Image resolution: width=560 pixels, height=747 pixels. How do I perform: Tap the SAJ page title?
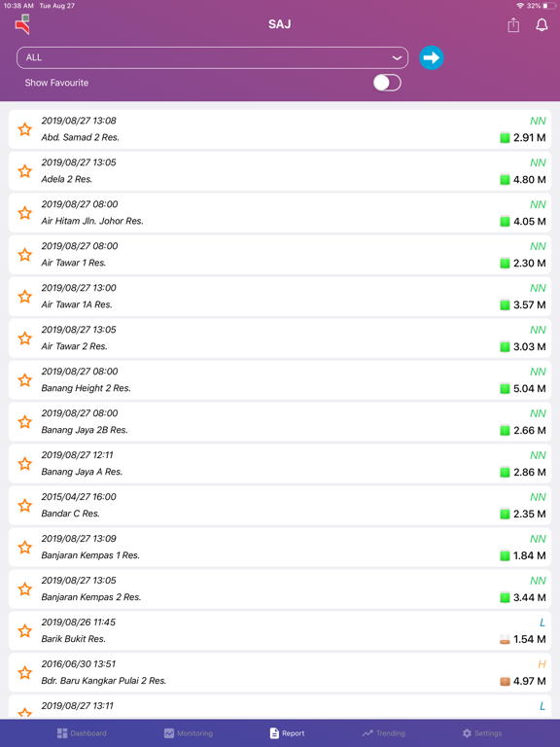tap(280, 24)
